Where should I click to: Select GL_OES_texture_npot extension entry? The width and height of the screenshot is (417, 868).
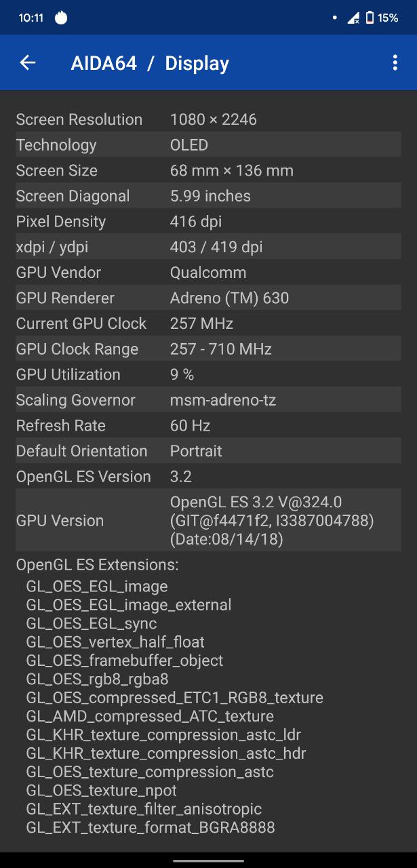click(x=102, y=791)
